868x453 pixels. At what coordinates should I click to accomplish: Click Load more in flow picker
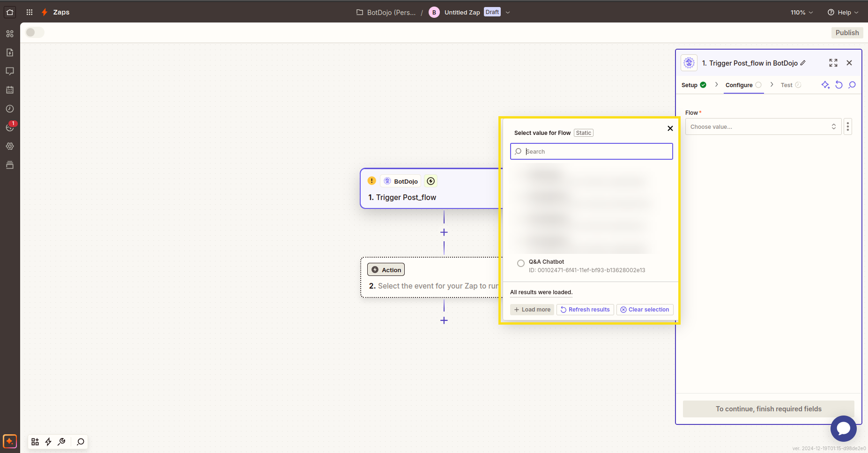pos(532,310)
